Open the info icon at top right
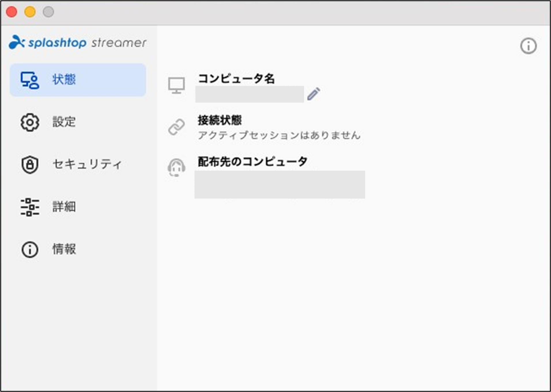The height and width of the screenshot is (392, 551). pos(528,46)
